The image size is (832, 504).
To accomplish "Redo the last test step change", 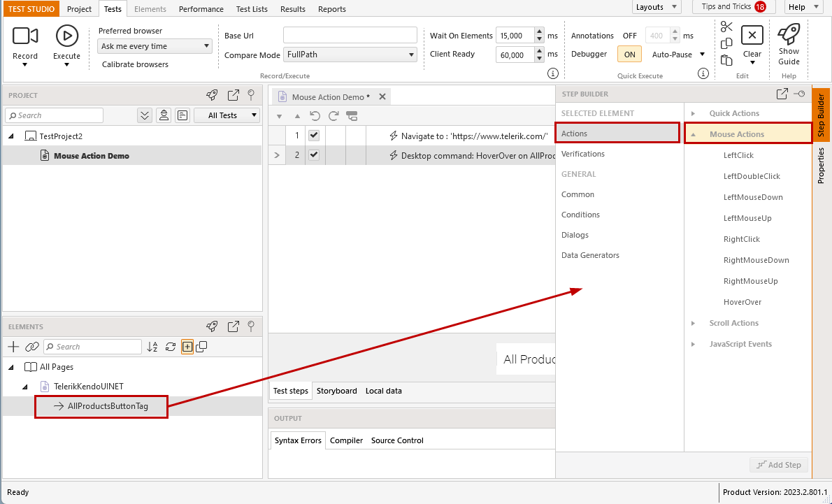I will [x=333, y=115].
